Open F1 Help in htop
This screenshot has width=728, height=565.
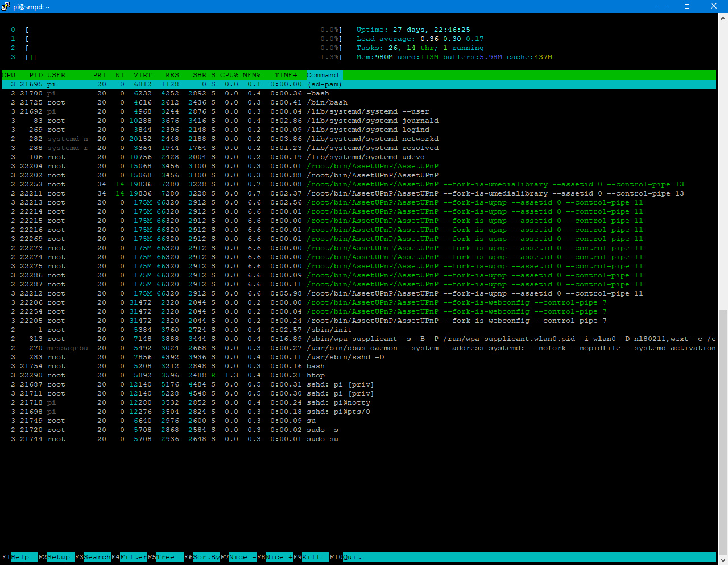[x=19, y=557]
